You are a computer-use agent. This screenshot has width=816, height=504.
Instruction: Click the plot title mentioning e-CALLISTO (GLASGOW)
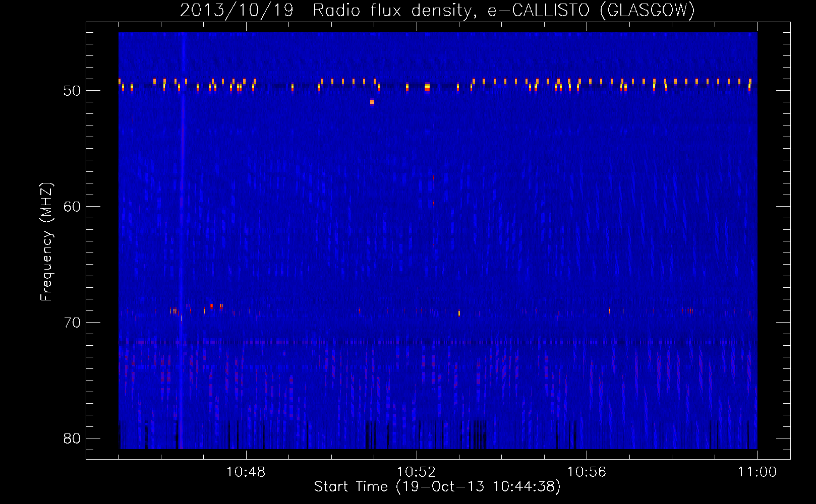point(438,10)
